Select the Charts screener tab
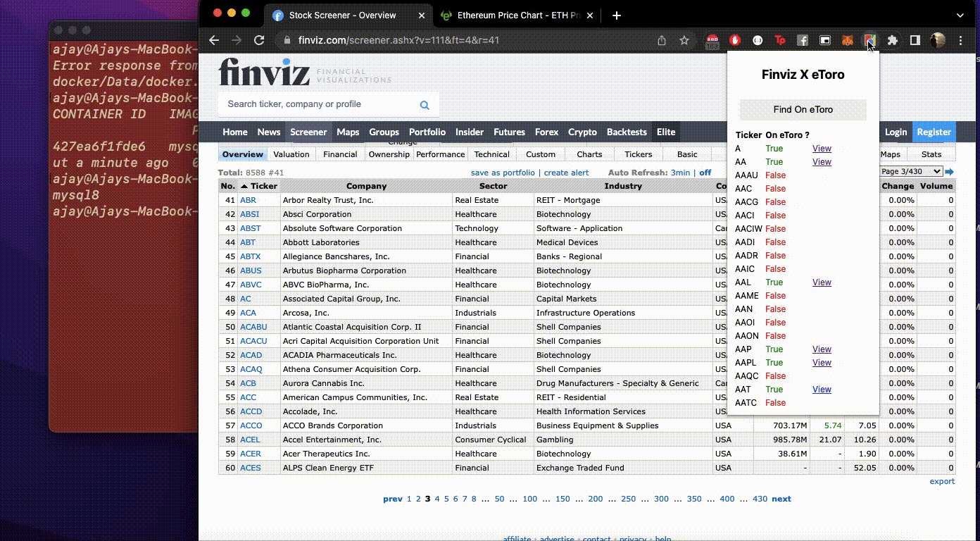The image size is (980, 541). (589, 154)
